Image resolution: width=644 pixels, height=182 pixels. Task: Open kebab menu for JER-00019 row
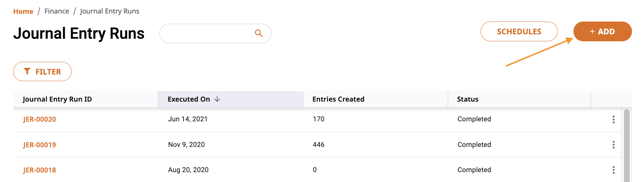(614, 145)
